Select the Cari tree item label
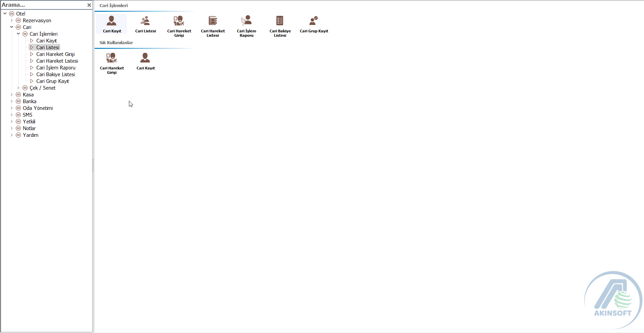Screen dimensions: 644x333 [x=27, y=27]
